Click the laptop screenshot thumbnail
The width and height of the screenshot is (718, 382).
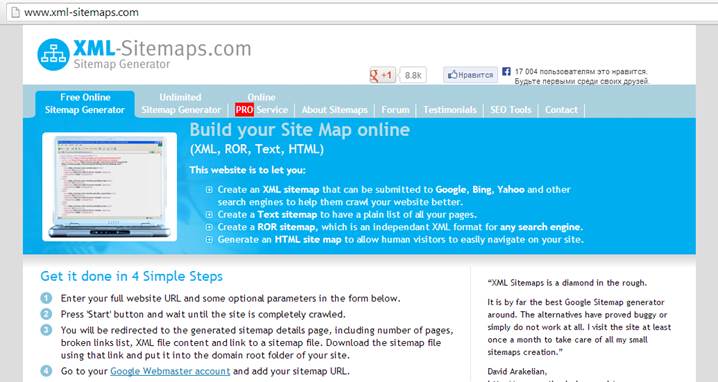pos(109,186)
